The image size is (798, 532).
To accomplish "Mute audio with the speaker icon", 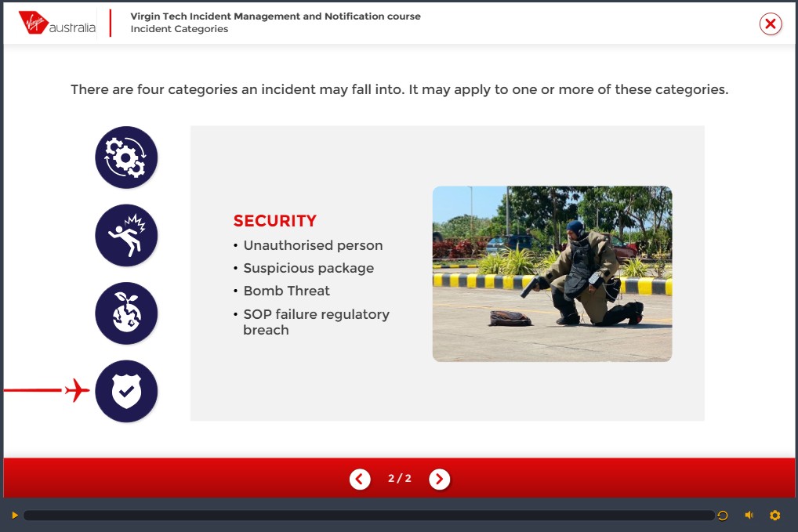I will (x=749, y=516).
